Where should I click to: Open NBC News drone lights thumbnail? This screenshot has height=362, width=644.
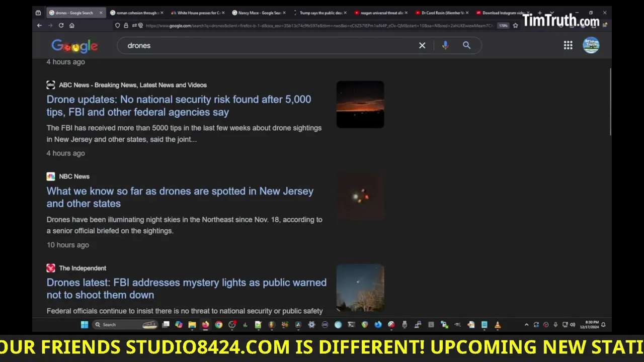[360, 196]
